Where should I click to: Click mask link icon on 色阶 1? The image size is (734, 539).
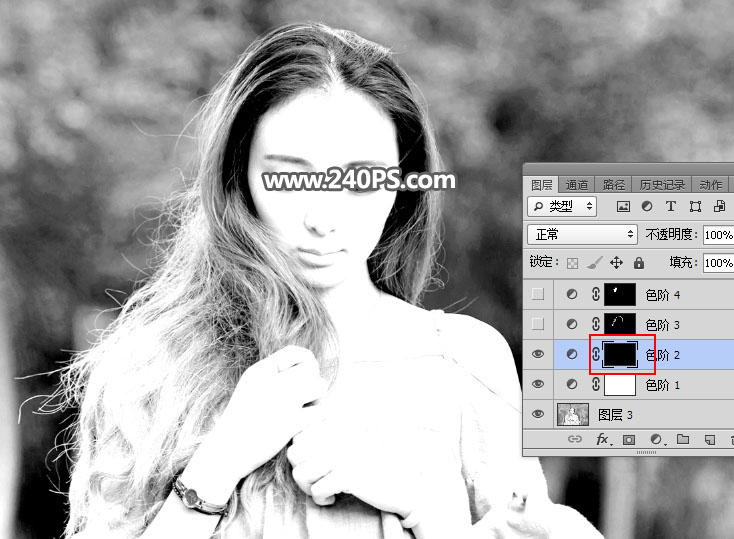coord(595,384)
